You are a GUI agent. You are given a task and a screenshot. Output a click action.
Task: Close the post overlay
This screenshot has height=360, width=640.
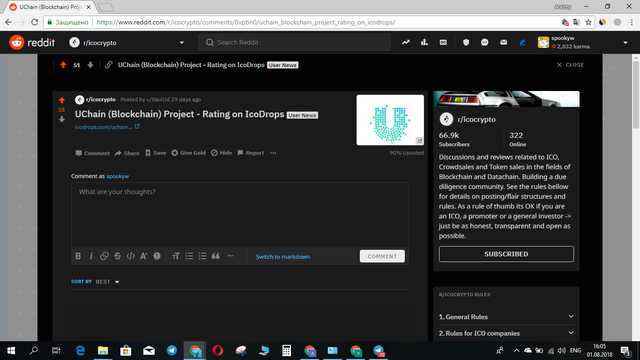click(x=570, y=65)
